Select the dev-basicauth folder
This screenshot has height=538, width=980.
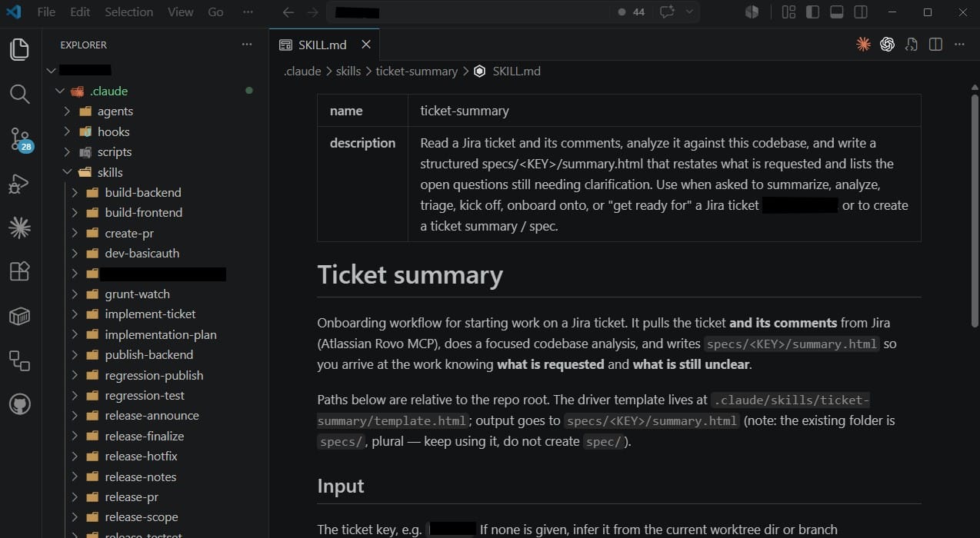coord(142,253)
